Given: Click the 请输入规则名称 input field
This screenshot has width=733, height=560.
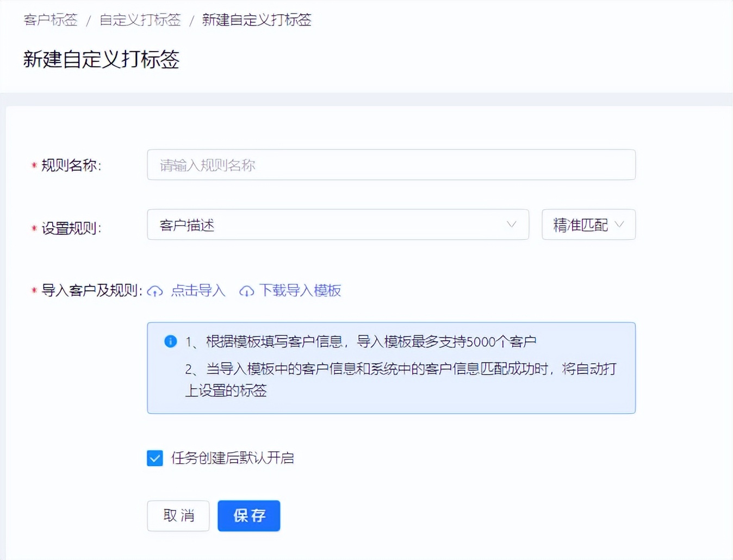Looking at the screenshot, I should pyautogui.click(x=391, y=165).
